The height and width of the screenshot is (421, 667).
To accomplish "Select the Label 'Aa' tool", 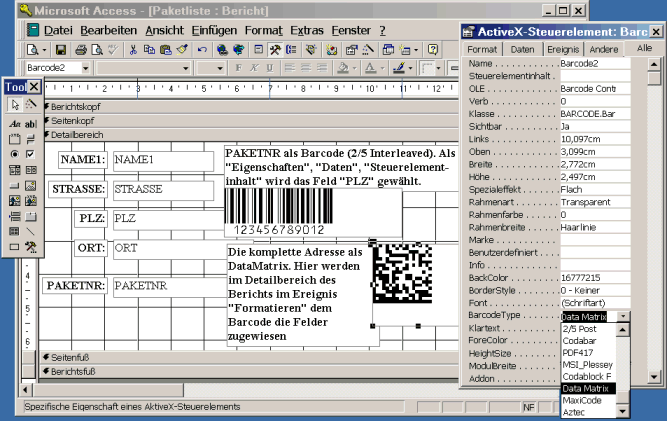I will point(15,124).
